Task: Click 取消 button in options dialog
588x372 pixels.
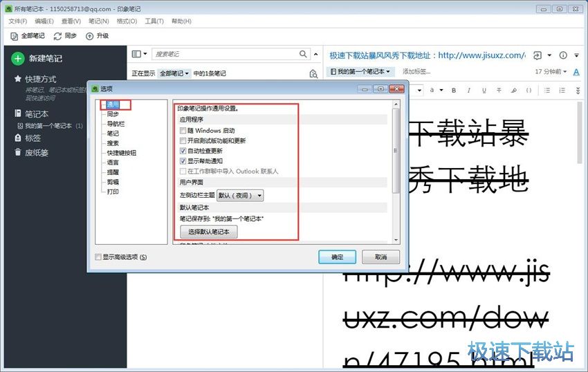Action: tap(380, 257)
